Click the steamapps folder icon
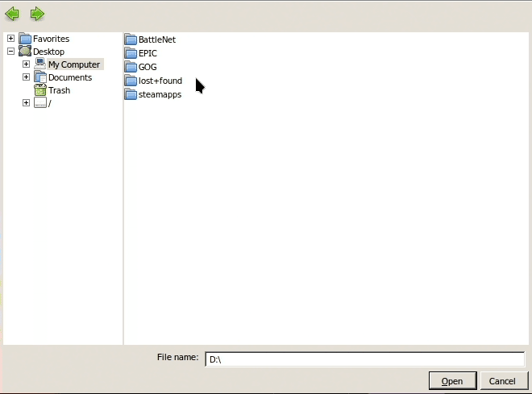Screen dimensions: 532x394 point(131,94)
